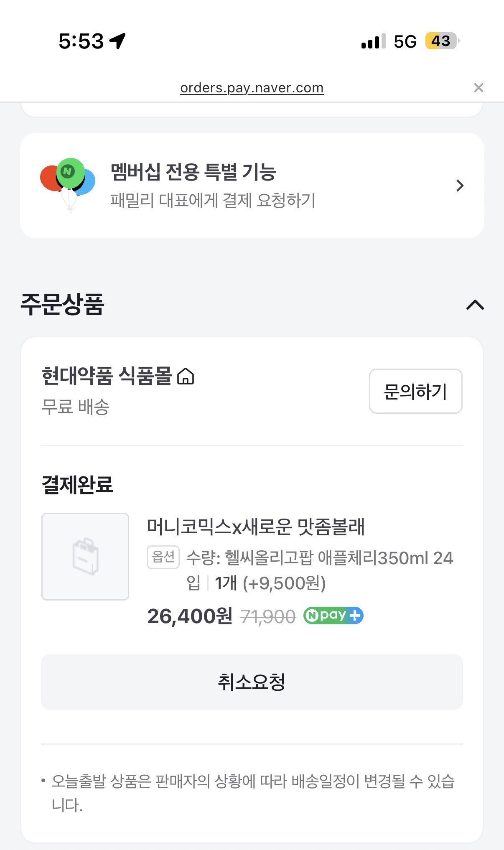Screen dimensions: 504x850
Task: Tap the Npay plus badge
Action: [x=333, y=616]
